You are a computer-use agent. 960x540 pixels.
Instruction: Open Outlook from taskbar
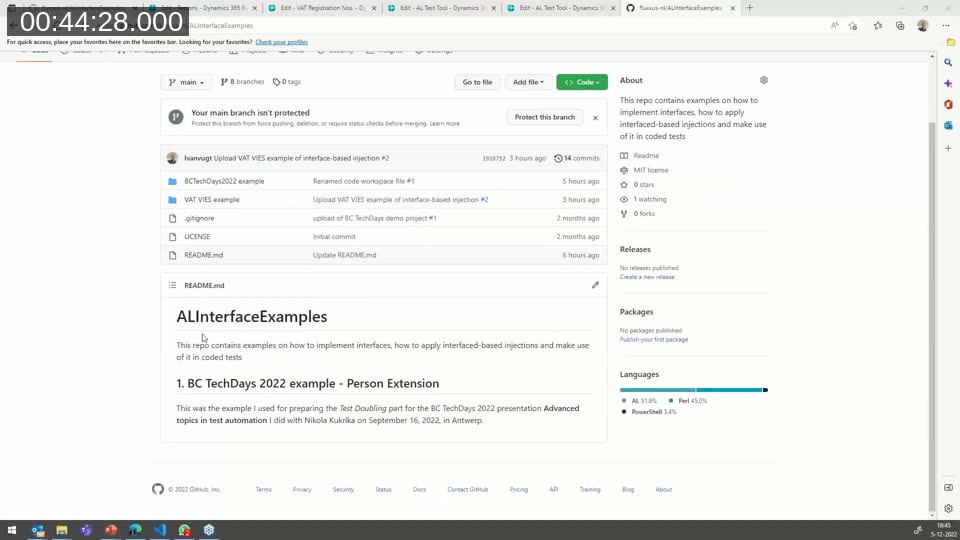37,530
